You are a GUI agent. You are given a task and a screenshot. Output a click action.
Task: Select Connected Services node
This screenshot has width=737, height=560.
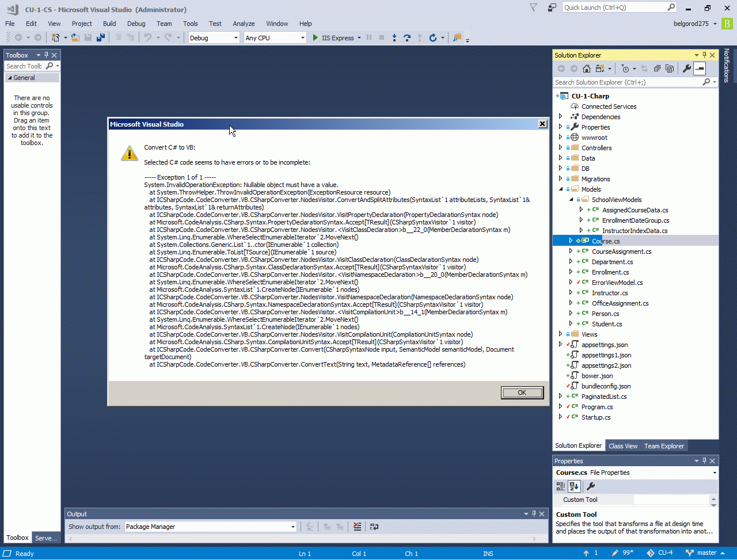pyautogui.click(x=609, y=106)
